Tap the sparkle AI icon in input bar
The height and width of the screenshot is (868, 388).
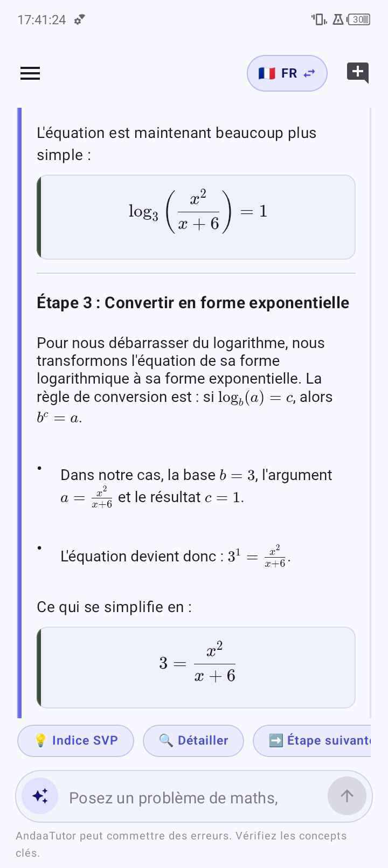[x=40, y=796]
